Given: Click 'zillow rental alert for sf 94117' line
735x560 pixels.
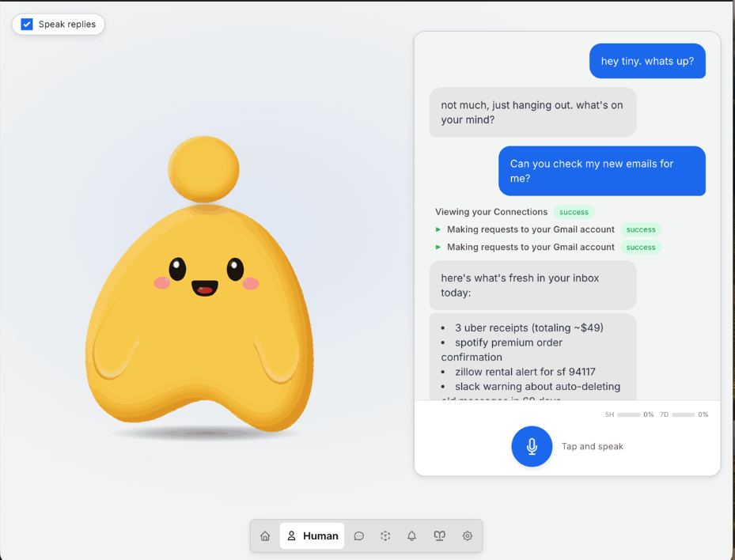Looking at the screenshot, I should pos(518,372).
